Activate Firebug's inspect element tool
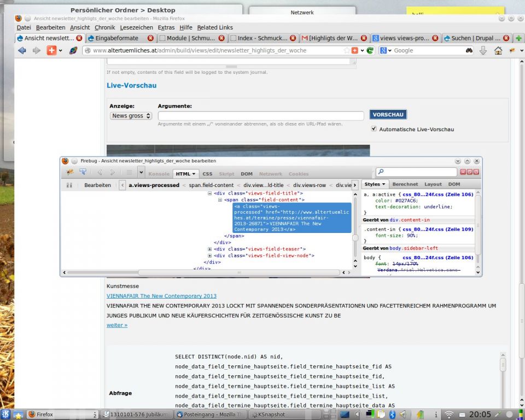 pos(83,173)
